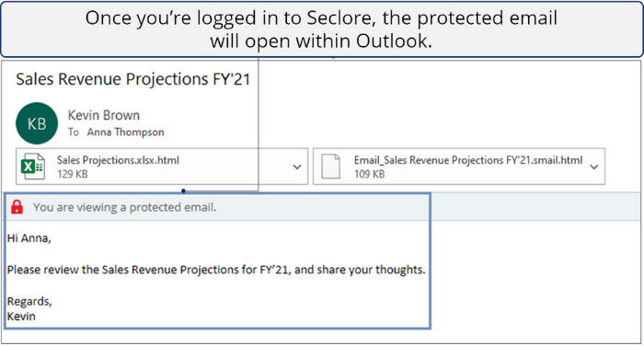This screenshot has height=346, width=644.
Task: Click the blank document icon on smail attachment
Action: [330, 167]
